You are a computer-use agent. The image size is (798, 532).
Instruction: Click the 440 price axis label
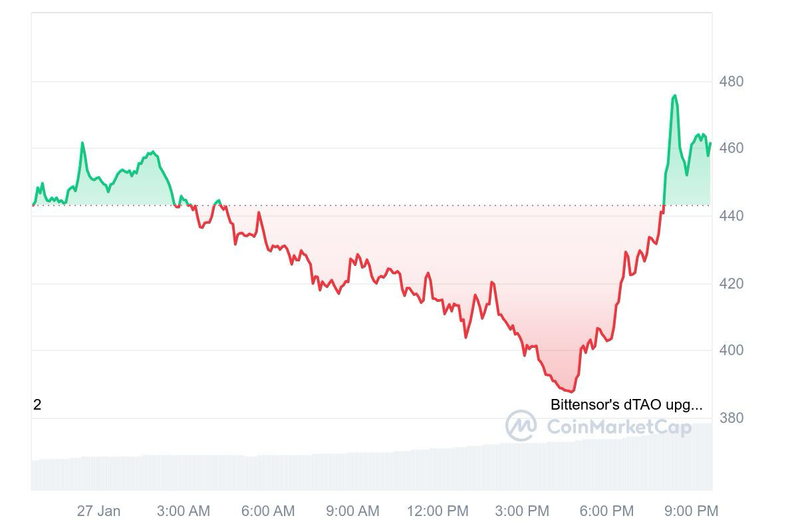click(x=731, y=216)
